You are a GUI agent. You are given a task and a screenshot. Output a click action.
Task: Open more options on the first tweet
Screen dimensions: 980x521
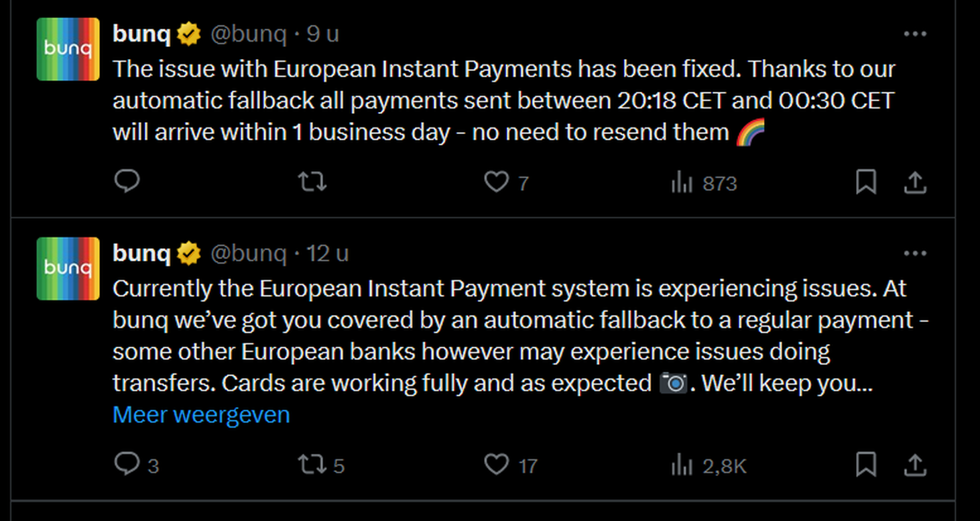pyautogui.click(x=915, y=34)
